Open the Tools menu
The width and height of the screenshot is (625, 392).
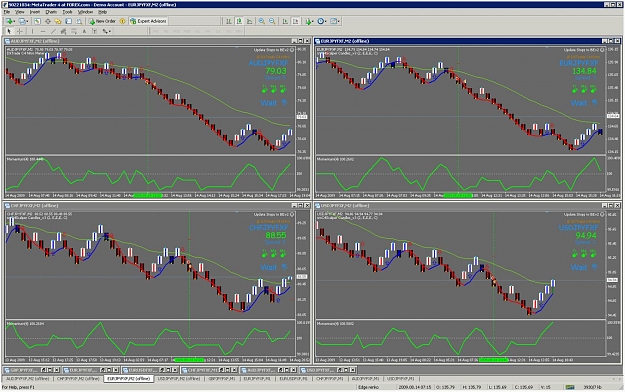pyautogui.click(x=67, y=12)
